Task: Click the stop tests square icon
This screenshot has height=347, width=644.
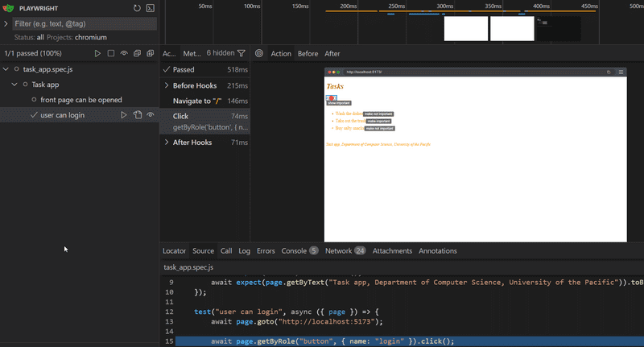Action: pyautogui.click(x=111, y=53)
